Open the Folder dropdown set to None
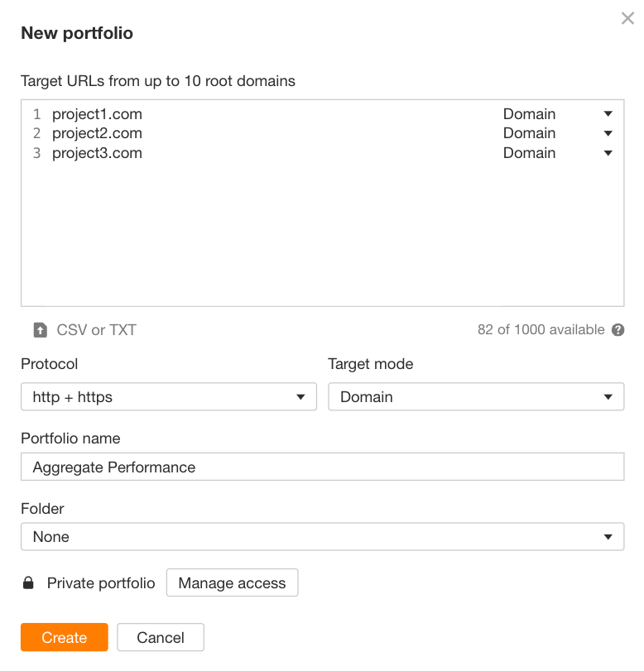This screenshot has height=671, width=644. 323,537
